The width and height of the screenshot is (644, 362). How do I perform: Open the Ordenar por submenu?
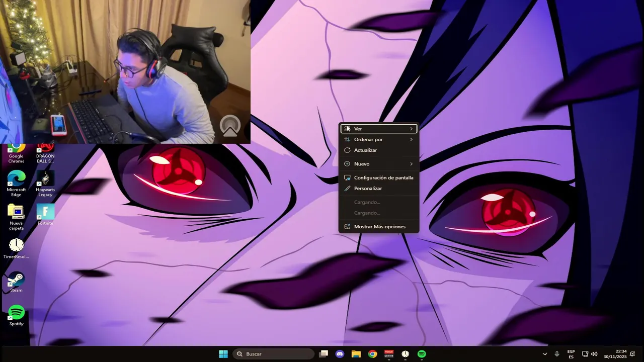pos(379,139)
